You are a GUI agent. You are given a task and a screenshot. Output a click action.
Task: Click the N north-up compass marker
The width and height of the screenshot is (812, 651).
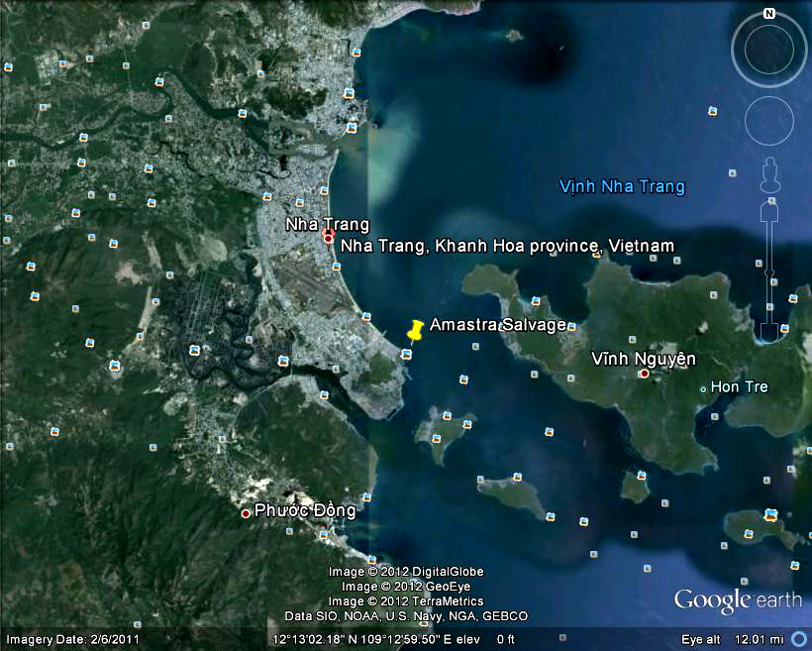(x=769, y=14)
